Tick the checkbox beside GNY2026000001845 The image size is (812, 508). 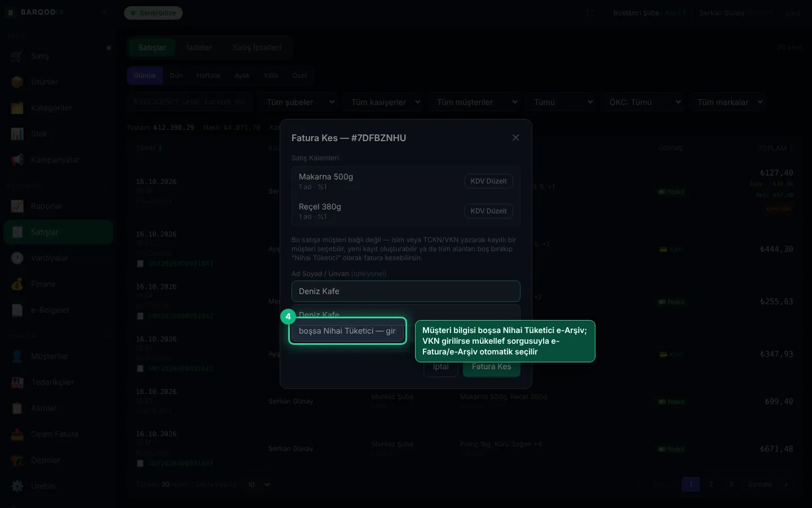140,463
